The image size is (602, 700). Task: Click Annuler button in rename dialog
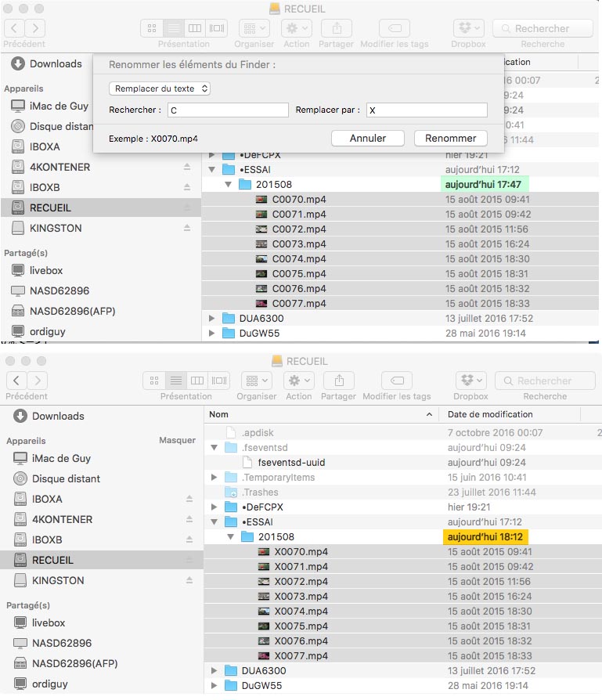[368, 139]
